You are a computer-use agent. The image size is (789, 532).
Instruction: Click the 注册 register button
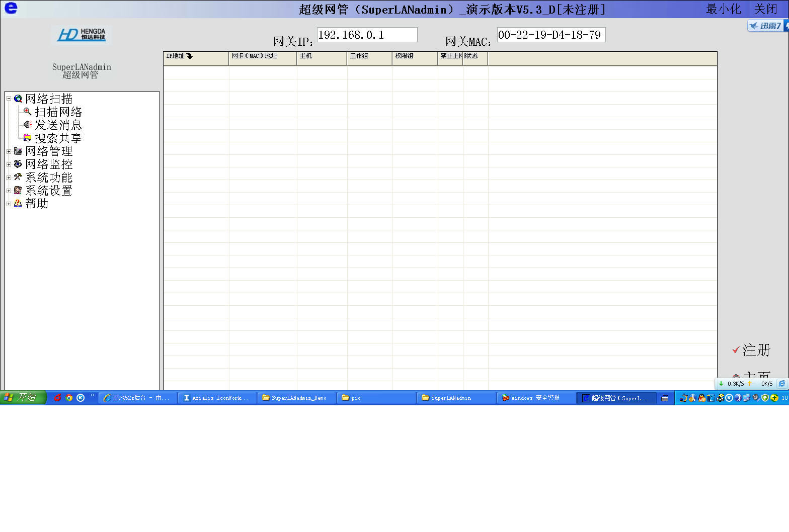[752, 350]
